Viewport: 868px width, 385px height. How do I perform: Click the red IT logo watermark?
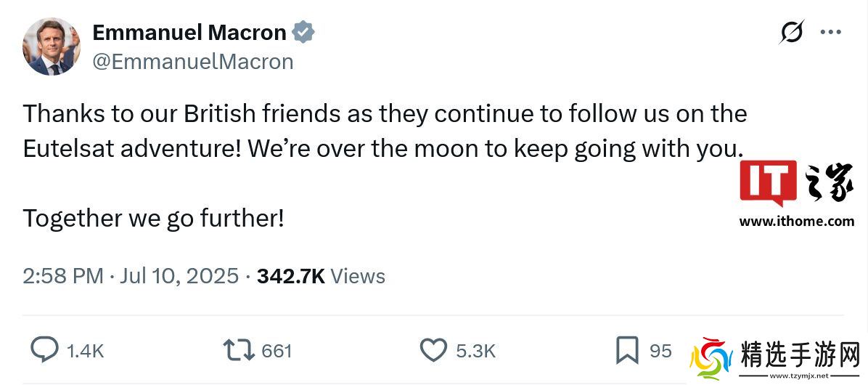pos(768,182)
